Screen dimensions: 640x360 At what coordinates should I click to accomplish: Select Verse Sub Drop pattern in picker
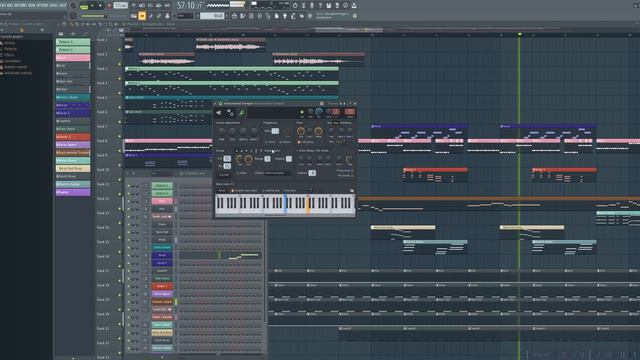pyautogui.click(x=73, y=168)
